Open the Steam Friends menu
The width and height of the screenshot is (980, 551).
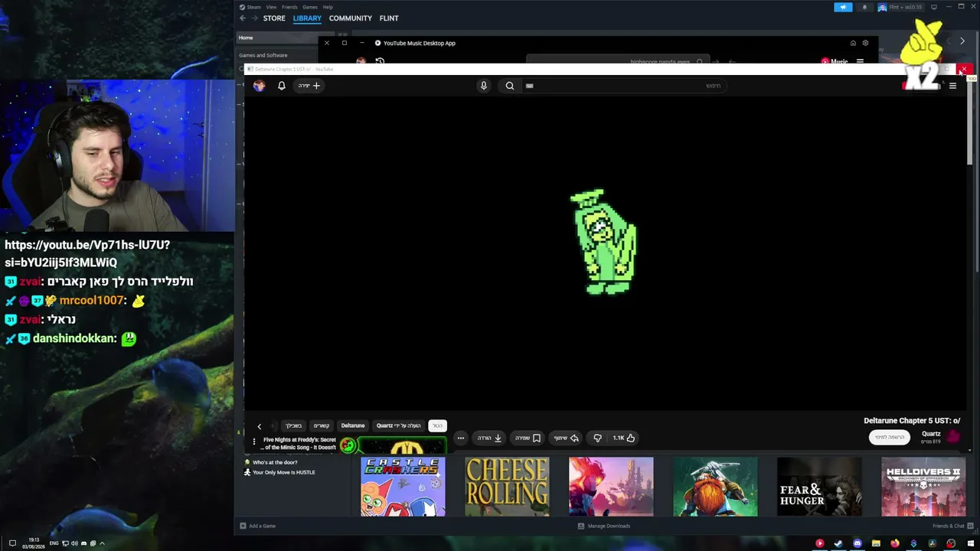coord(289,7)
